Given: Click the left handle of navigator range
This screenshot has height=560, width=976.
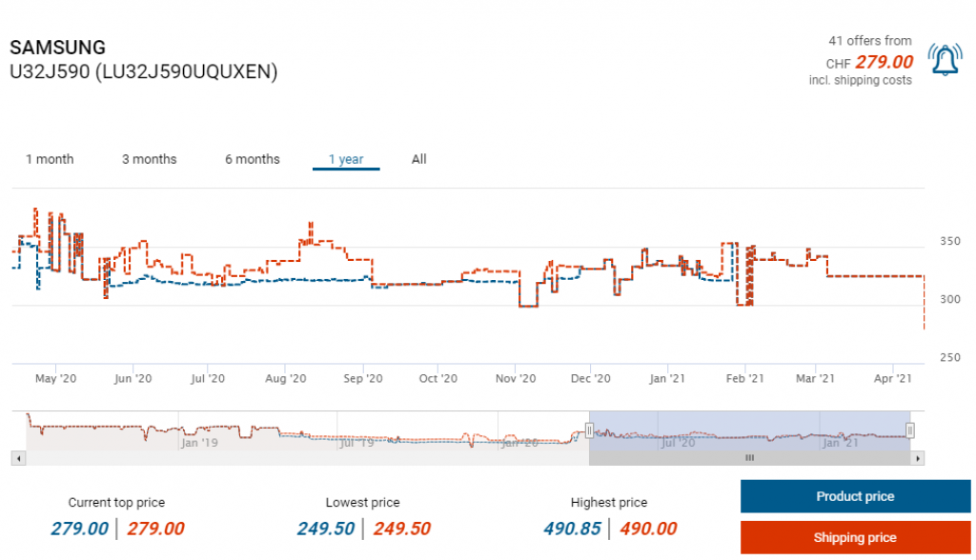Looking at the screenshot, I should point(589,430).
